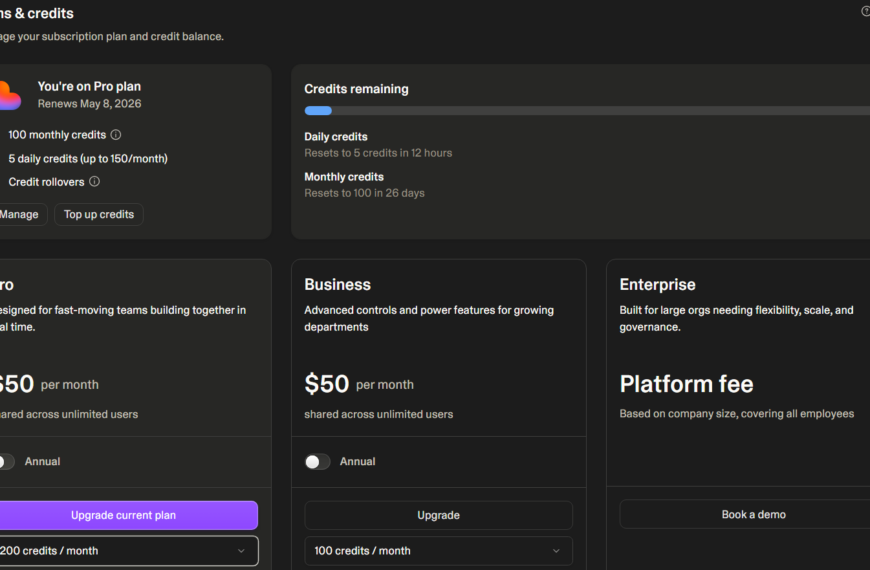The width and height of the screenshot is (870, 570).
Task: Click the "You're on Pro plan" heading
Action: pyautogui.click(x=89, y=87)
